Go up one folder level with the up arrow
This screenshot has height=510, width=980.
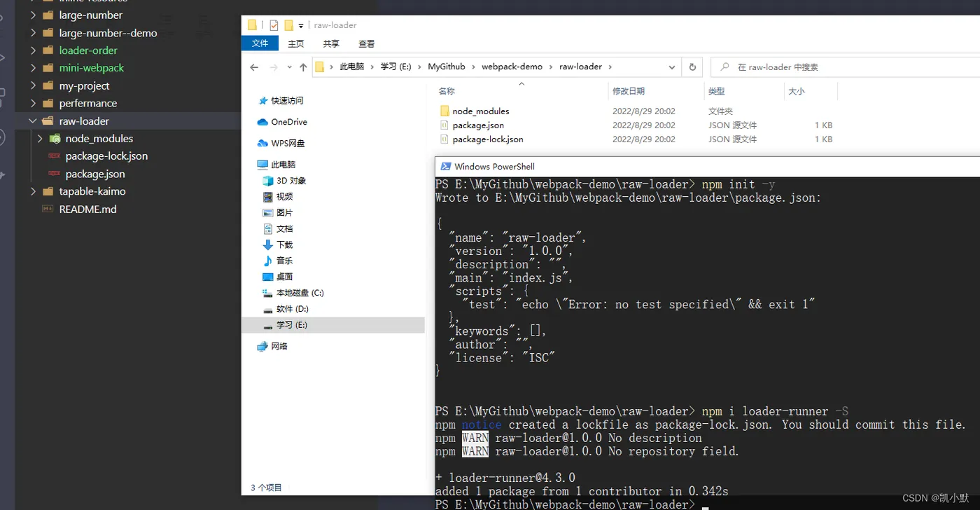tap(303, 67)
